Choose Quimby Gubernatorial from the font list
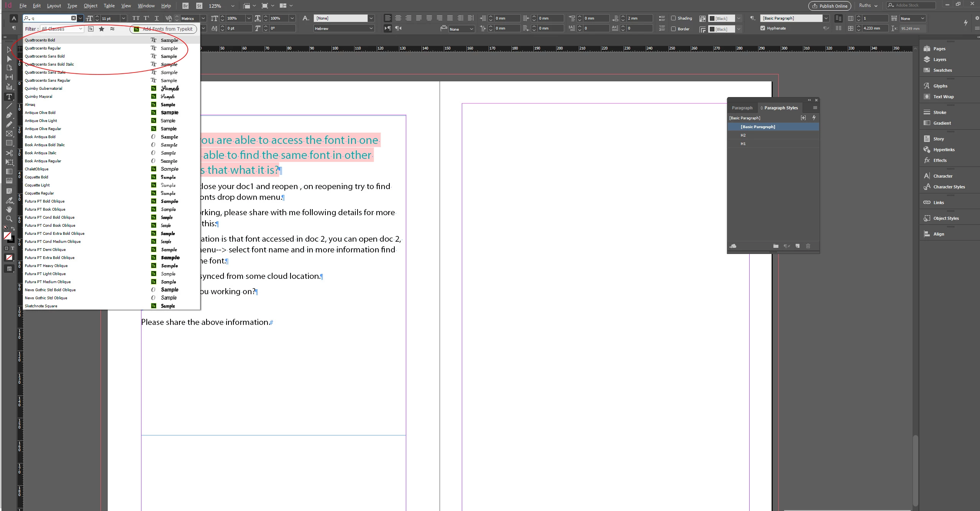Viewport: 980px width, 511px height. coord(43,89)
